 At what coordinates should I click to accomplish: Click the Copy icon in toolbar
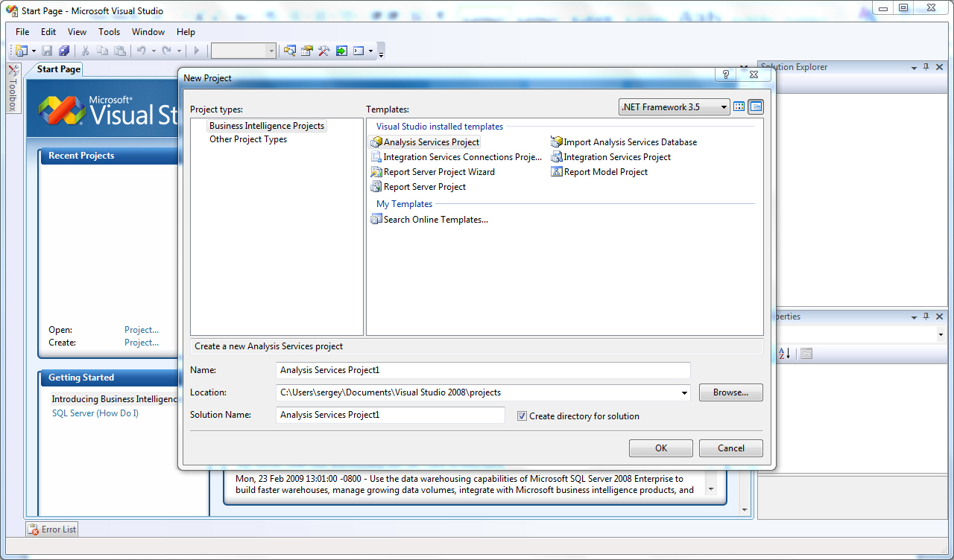[103, 51]
